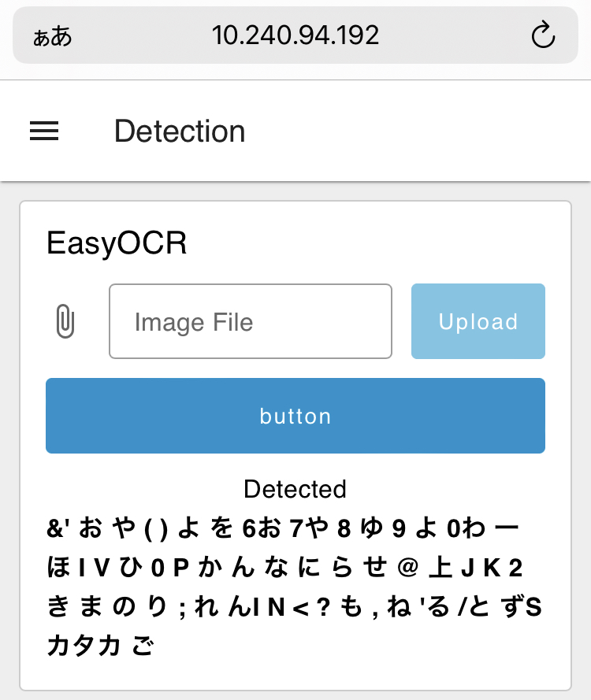Open the menu with three horizontal lines

[43, 131]
